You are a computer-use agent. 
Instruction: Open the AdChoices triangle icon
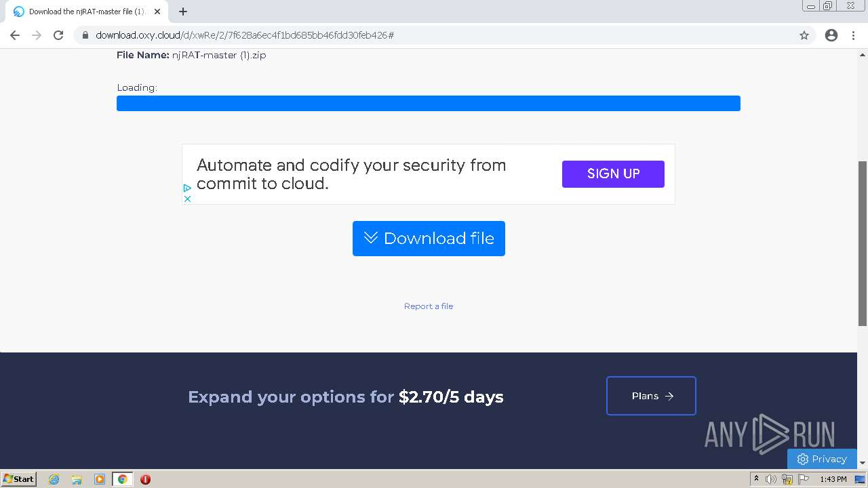pyautogui.click(x=187, y=188)
